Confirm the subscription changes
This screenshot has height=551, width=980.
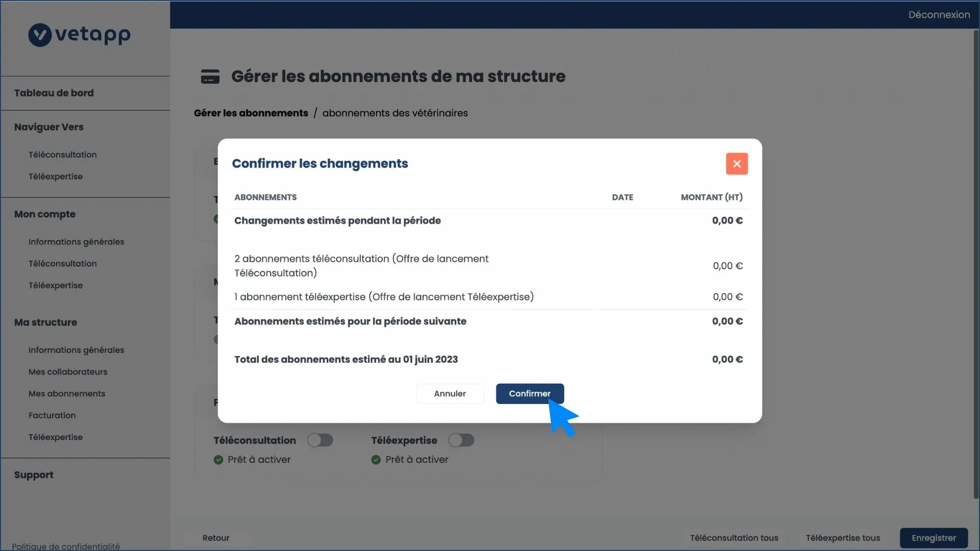(530, 394)
